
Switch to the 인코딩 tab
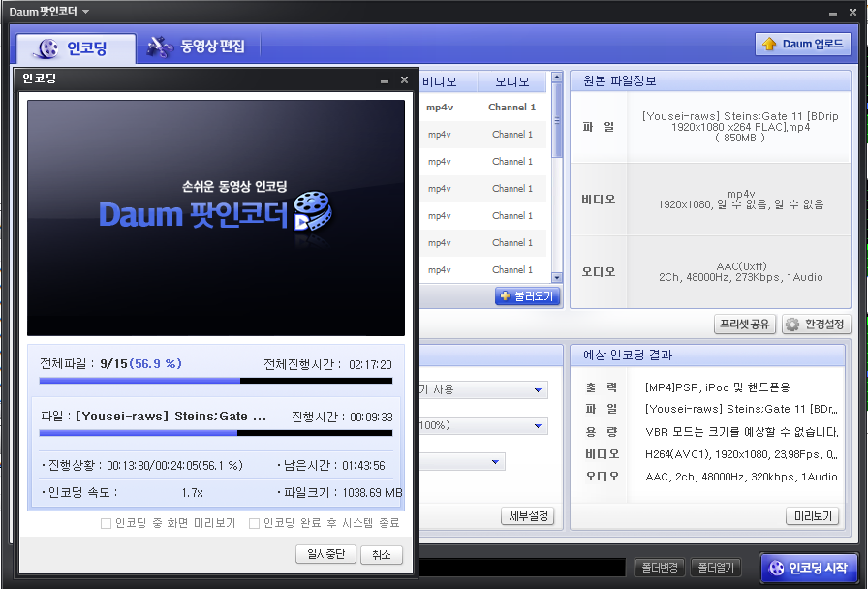76,48
